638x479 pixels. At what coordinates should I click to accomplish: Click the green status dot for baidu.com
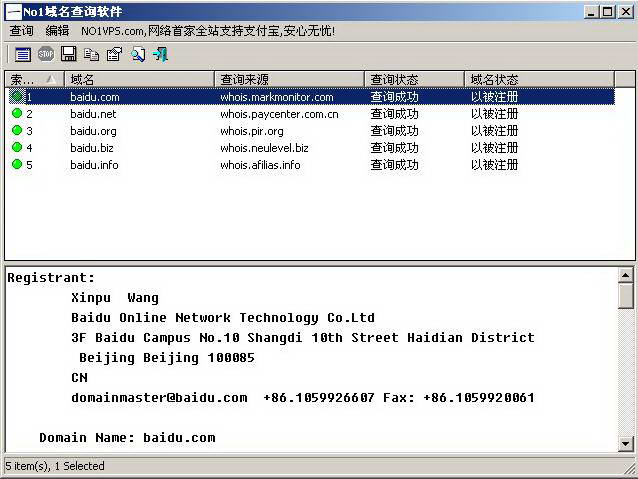(17, 96)
